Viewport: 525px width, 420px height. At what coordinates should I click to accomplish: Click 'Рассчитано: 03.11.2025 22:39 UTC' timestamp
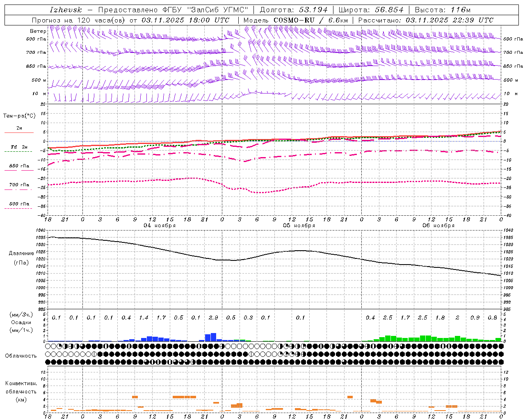coord(426,20)
